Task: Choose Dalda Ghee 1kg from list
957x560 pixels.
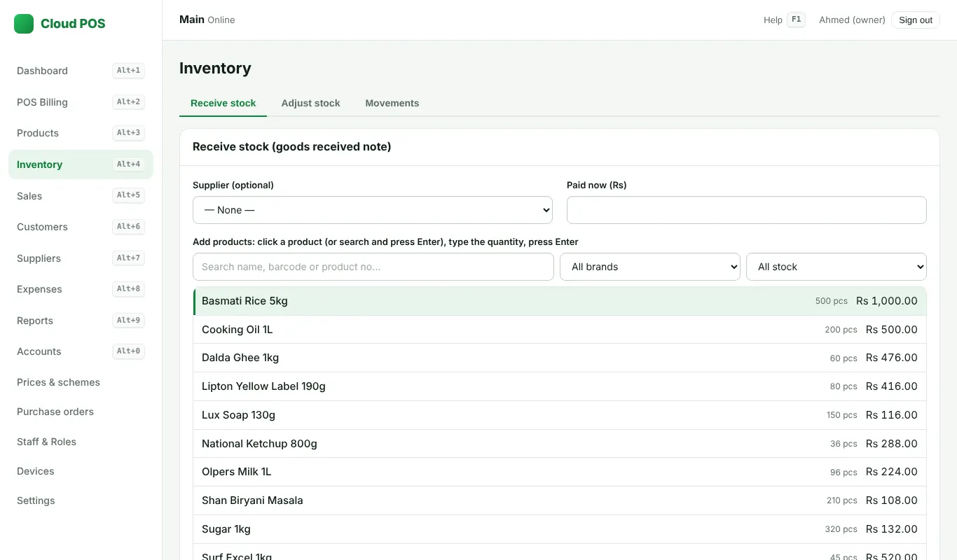Action: 560,358
